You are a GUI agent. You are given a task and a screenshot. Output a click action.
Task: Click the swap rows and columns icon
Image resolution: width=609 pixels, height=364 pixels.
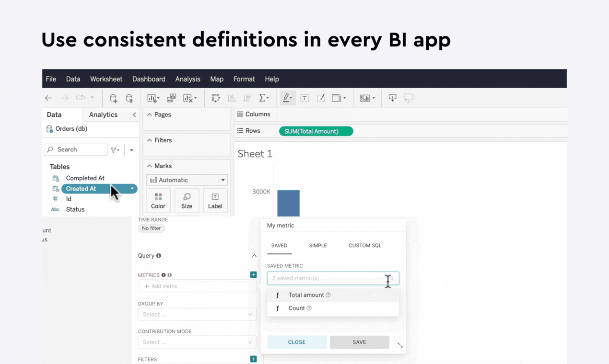[x=216, y=98]
